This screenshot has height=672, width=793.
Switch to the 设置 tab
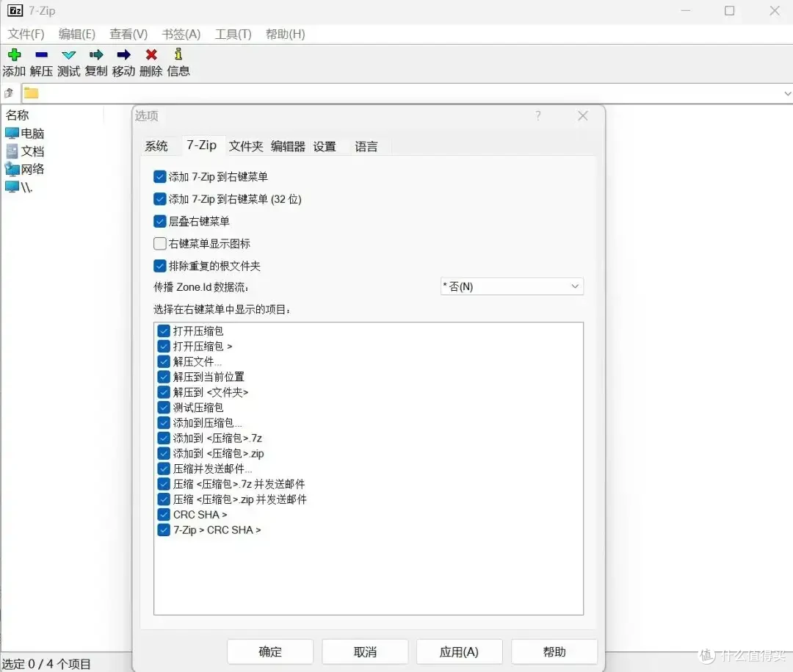click(325, 146)
